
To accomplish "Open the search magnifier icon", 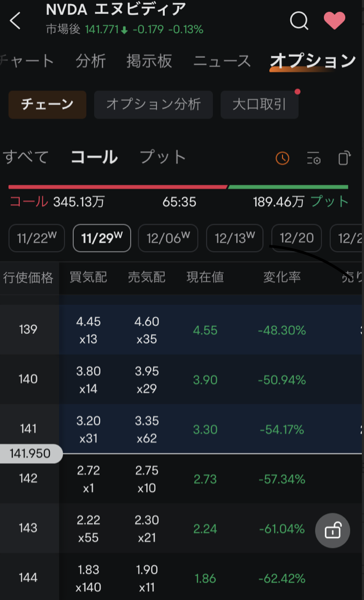I will (299, 21).
